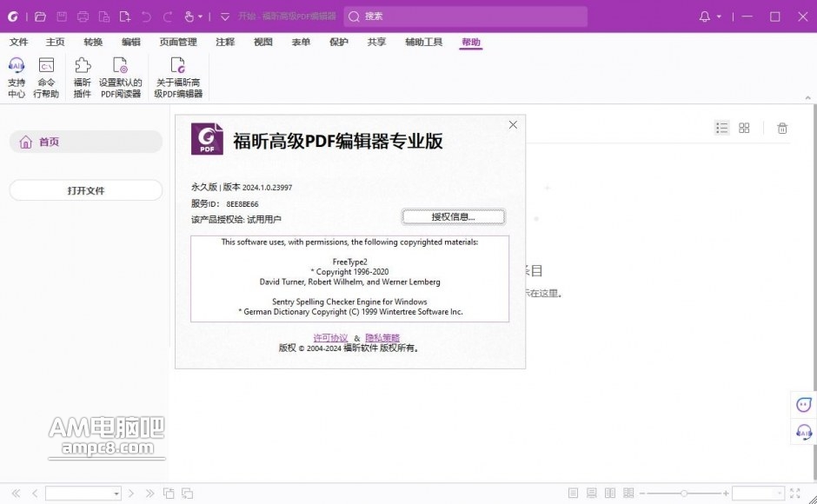Expand the hand tool dropdown arrow
Screen dimensions: 817x504
click(x=201, y=17)
